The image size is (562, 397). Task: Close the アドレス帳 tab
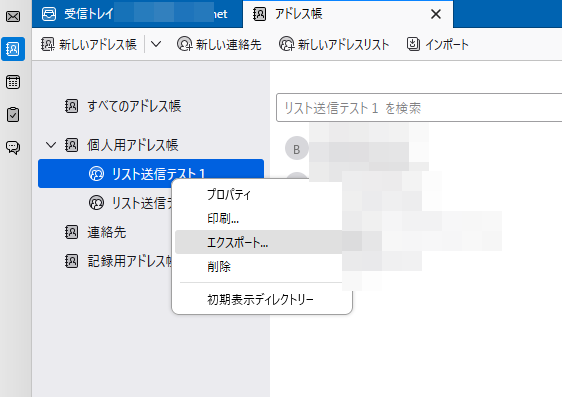coord(436,14)
